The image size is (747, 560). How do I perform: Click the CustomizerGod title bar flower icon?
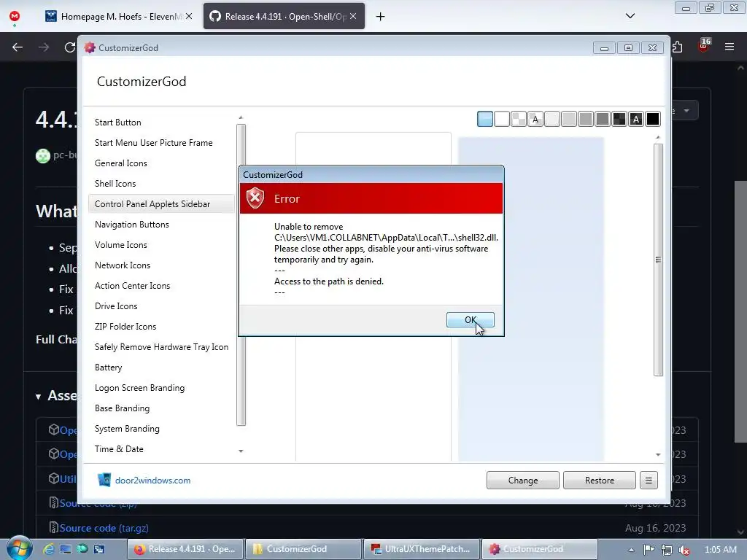tap(90, 47)
